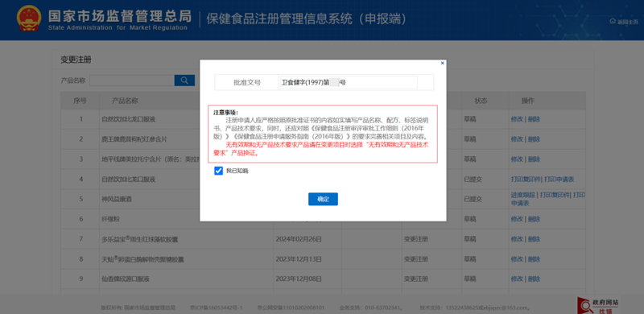
Task: Click the national emblem logo
Action: [29, 18]
